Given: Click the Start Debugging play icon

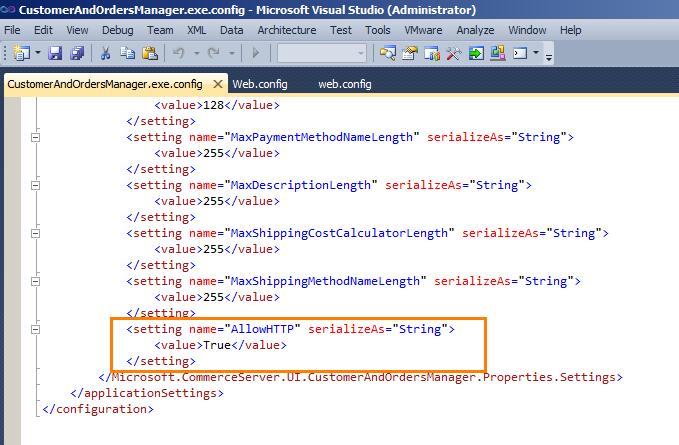Looking at the screenshot, I should coord(255,53).
